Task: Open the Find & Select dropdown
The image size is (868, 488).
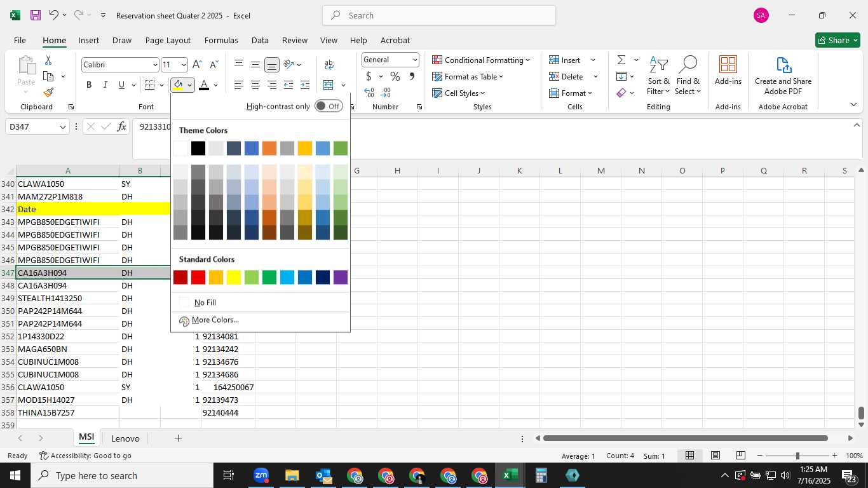Action: (x=688, y=76)
